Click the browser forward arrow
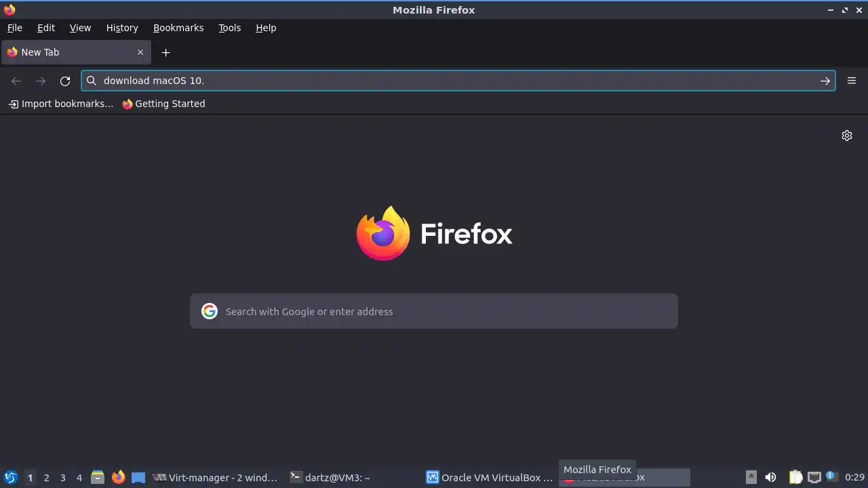The height and width of the screenshot is (488, 868). [x=41, y=81]
